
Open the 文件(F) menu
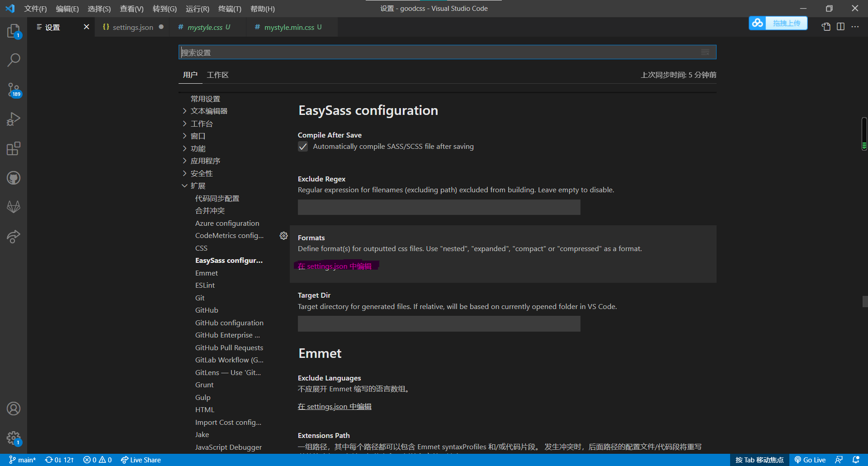click(35, 9)
